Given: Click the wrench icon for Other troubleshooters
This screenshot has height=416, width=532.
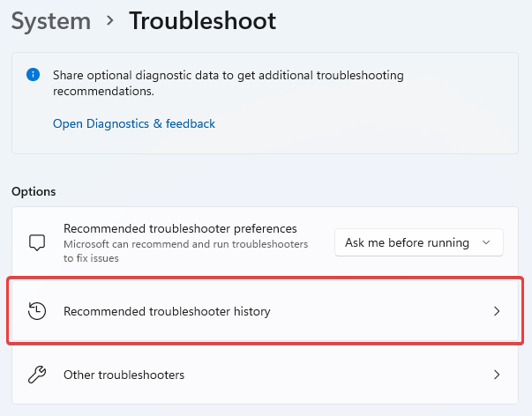Looking at the screenshot, I should 37,375.
